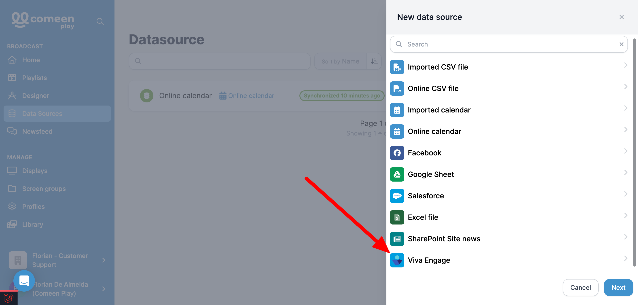
Task: Close the New data source panel
Action: (621, 17)
